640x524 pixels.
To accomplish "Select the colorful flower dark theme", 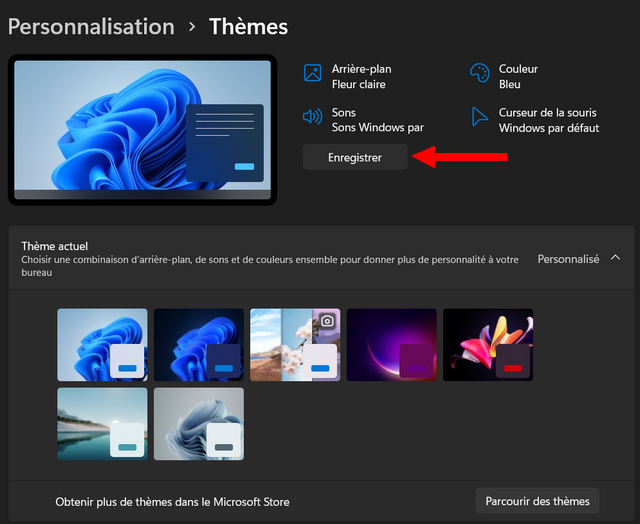I will pyautogui.click(x=488, y=345).
